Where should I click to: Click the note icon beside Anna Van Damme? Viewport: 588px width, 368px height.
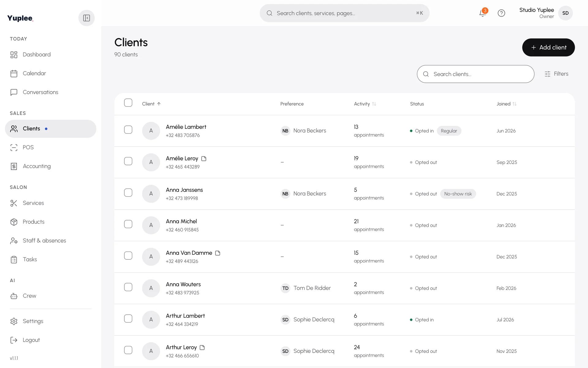pyautogui.click(x=218, y=253)
